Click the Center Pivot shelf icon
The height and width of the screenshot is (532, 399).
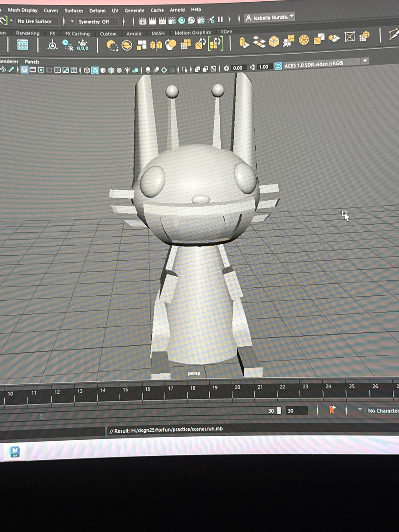[x=53, y=45]
